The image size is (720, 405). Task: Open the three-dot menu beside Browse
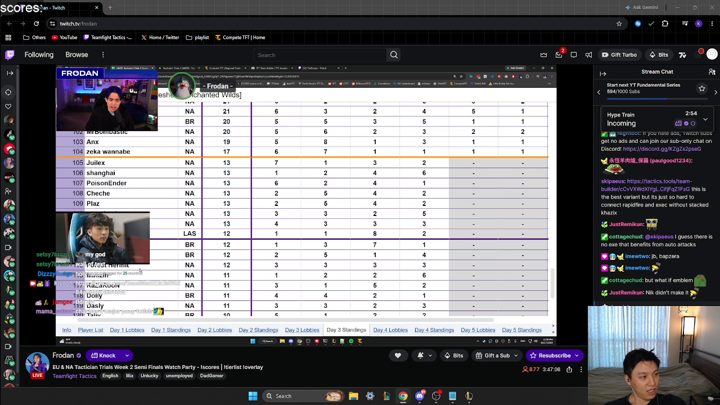pos(103,55)
